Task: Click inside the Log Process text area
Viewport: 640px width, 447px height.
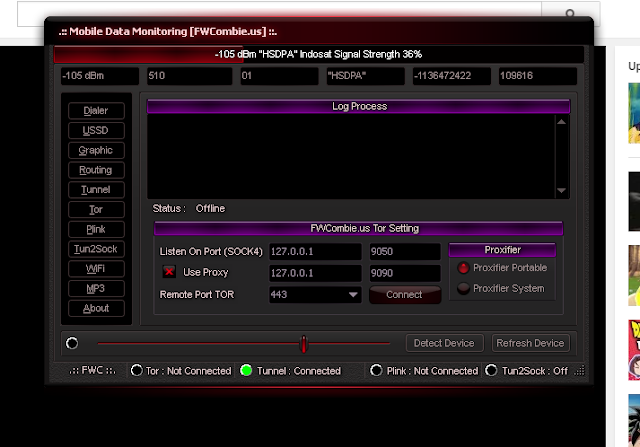Action: click(351, 156)
